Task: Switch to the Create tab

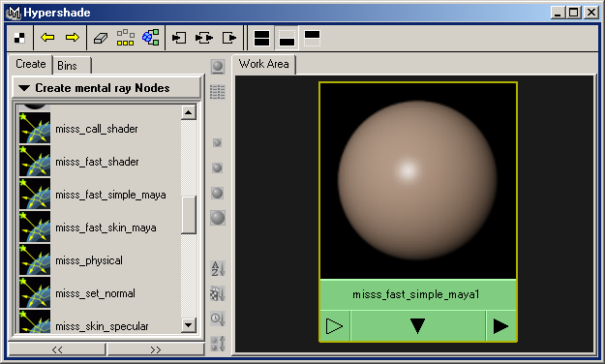Action: (30, 64)
